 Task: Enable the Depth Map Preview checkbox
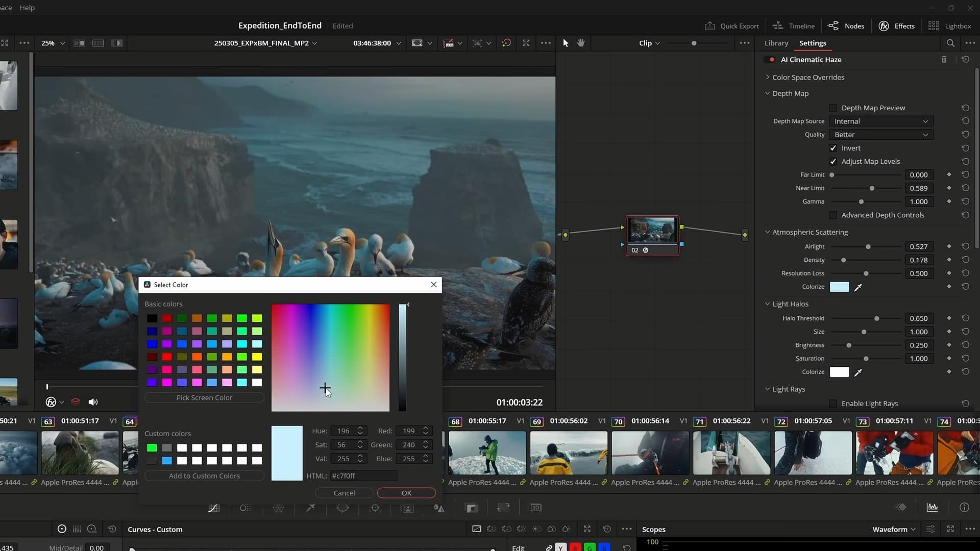pos(833,108)
